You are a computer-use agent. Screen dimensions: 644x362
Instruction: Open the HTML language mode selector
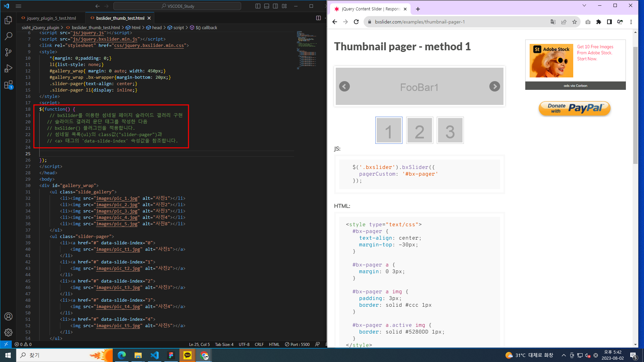(x=274, y=344)
